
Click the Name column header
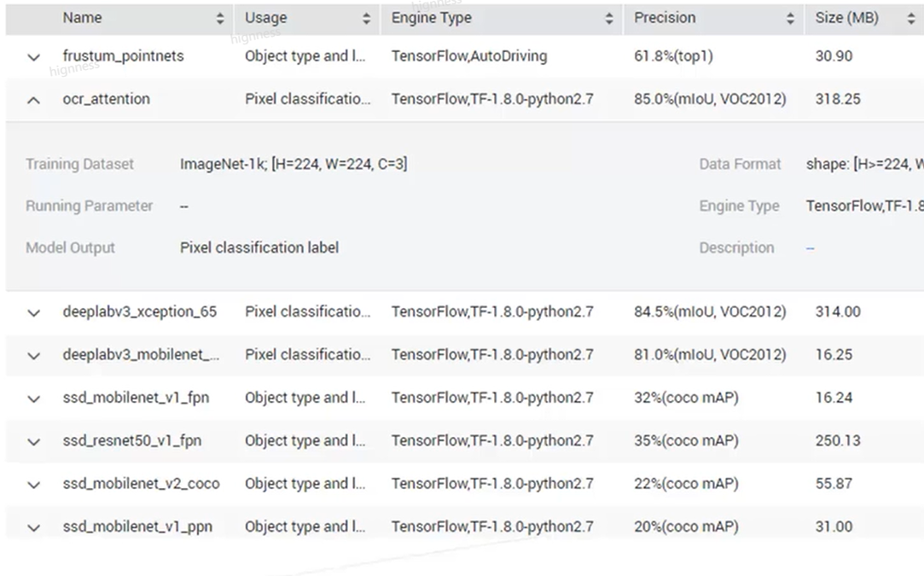click(x=82, y=18)
